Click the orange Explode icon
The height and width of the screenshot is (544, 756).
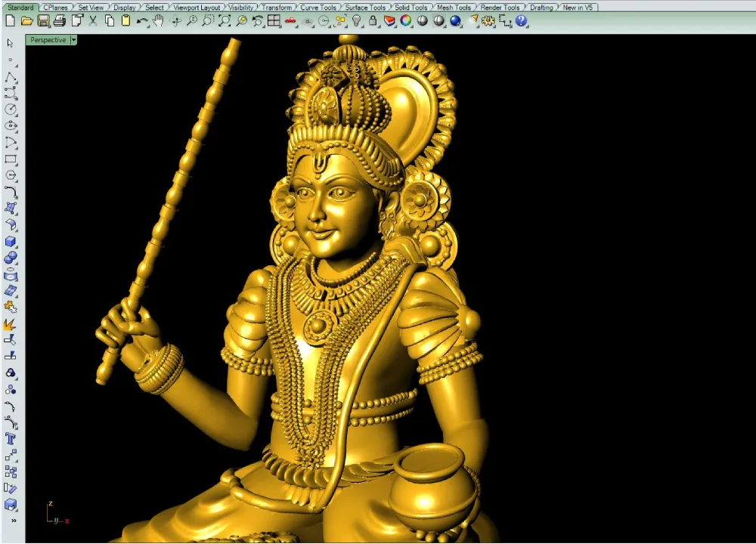11,324
